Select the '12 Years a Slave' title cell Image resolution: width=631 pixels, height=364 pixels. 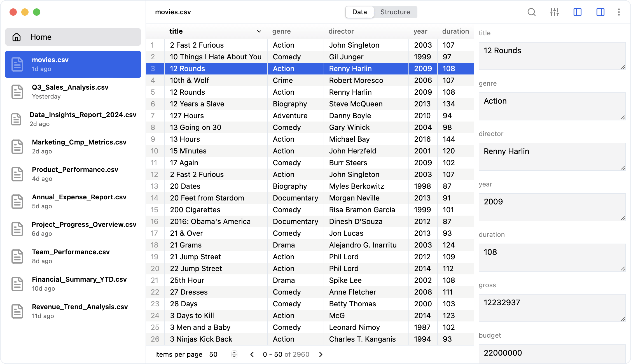click(x=216, y=104)
